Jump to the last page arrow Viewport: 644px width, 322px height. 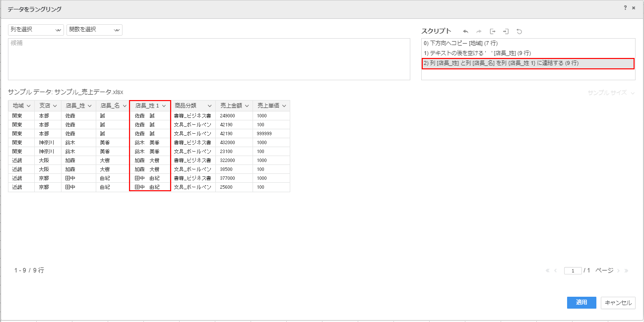click(626, 270)
